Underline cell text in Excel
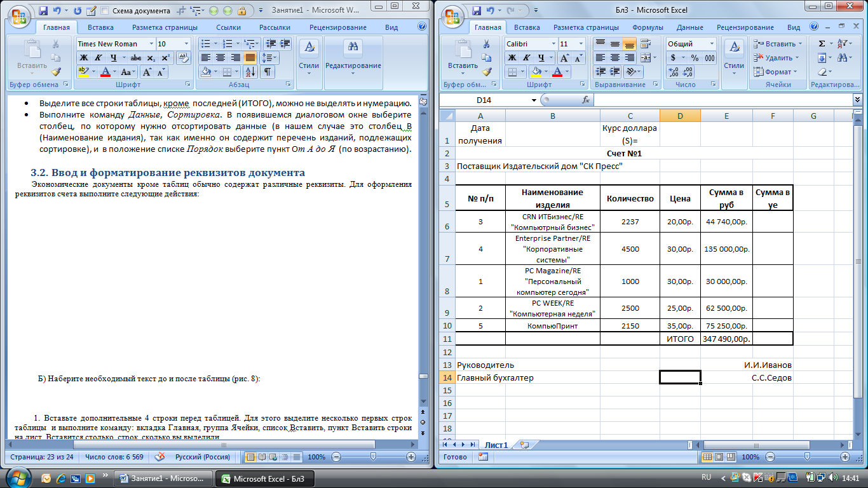The height and width of the screenshot is (488, 868). pyautogui.click(x=540, y=58)
